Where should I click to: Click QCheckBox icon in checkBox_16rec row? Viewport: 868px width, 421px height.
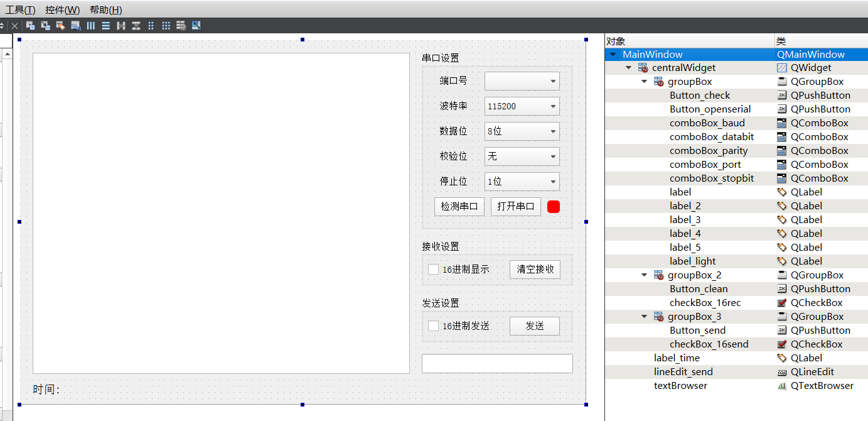782,303
